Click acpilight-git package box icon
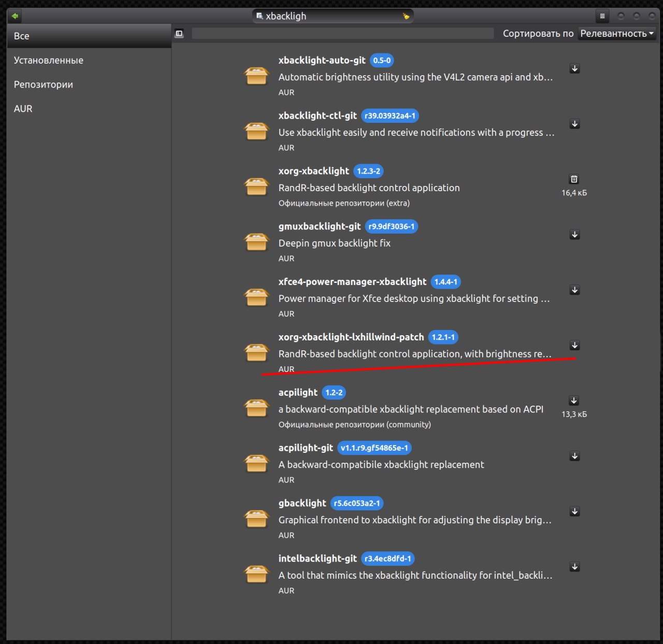 pyautogui.click(x=256, y=464)
